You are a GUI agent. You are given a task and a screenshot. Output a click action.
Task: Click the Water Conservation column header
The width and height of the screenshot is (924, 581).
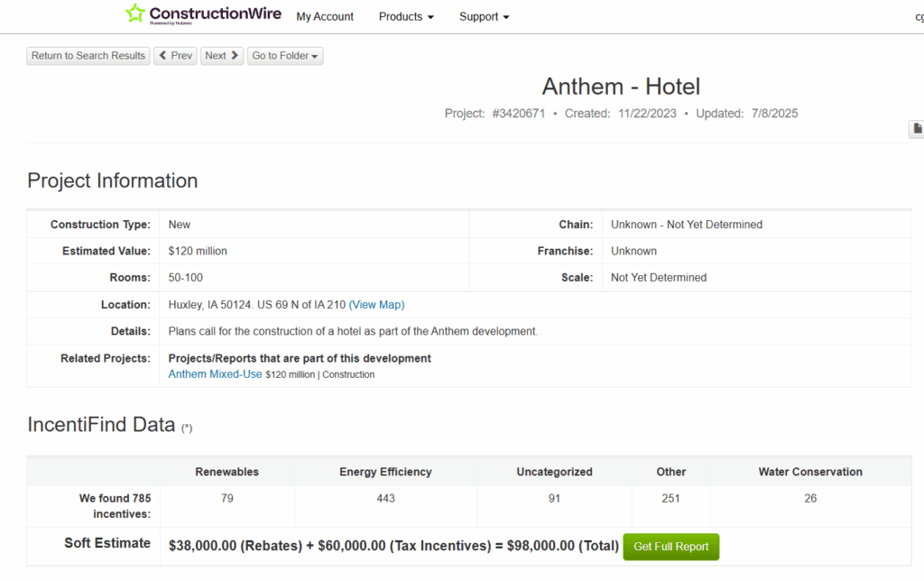(x=809, y=472)
